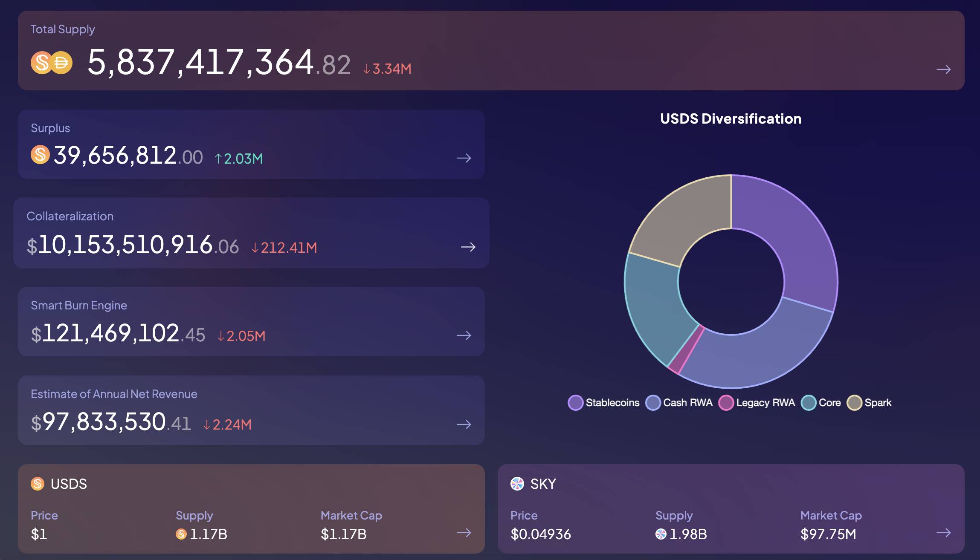
Task: Click the Smart Burn Engine change ↓2.05M
Action: coord(241,336)
